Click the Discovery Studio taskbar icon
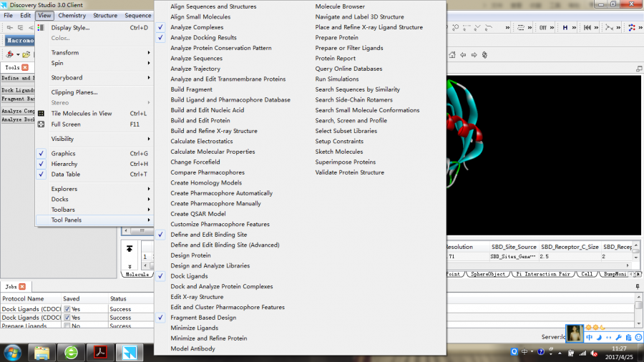Viewport: 644px width, 362px height. [130, 353]
